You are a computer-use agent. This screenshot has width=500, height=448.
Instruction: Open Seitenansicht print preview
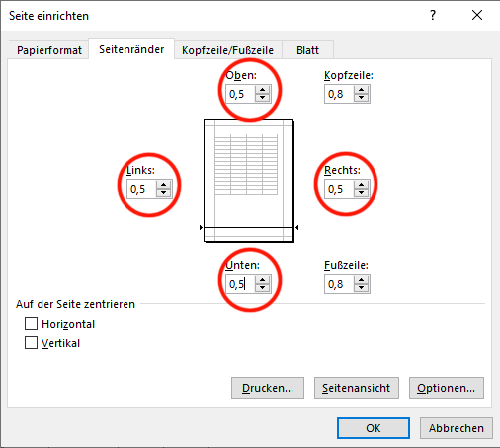click(357, 388)
